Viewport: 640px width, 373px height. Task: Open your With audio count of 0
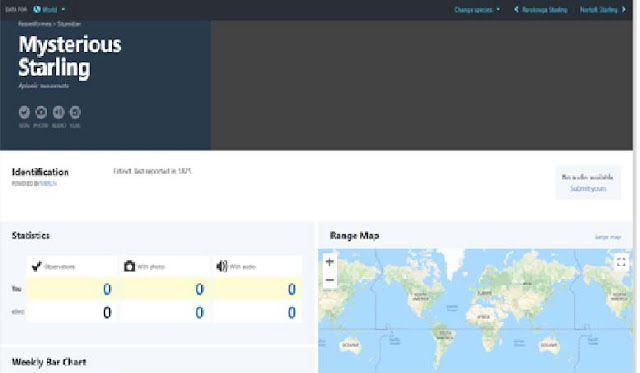coord(291,289)
